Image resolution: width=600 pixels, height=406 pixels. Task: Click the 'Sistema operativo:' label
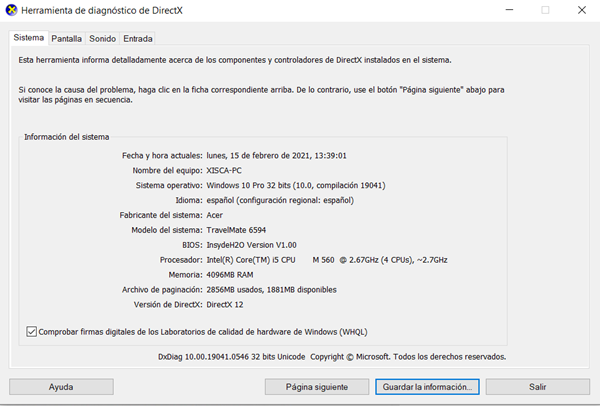(x=169, y=186)
